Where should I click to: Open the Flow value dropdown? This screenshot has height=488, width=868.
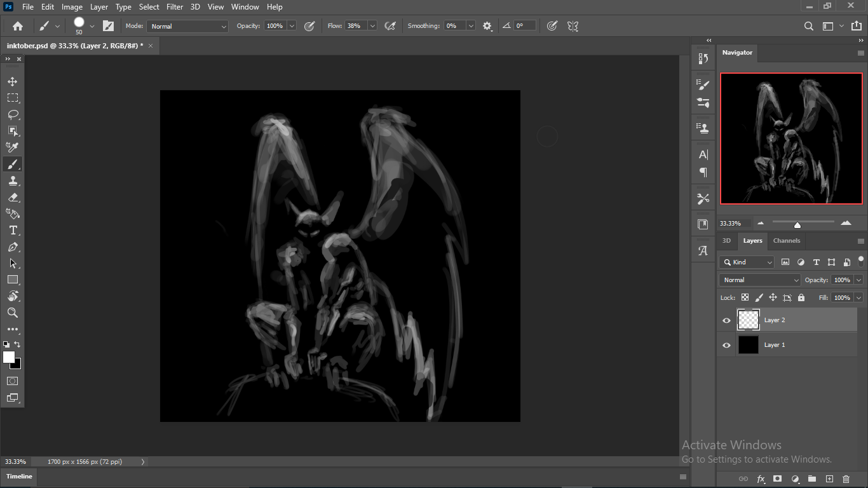[372, 26]
